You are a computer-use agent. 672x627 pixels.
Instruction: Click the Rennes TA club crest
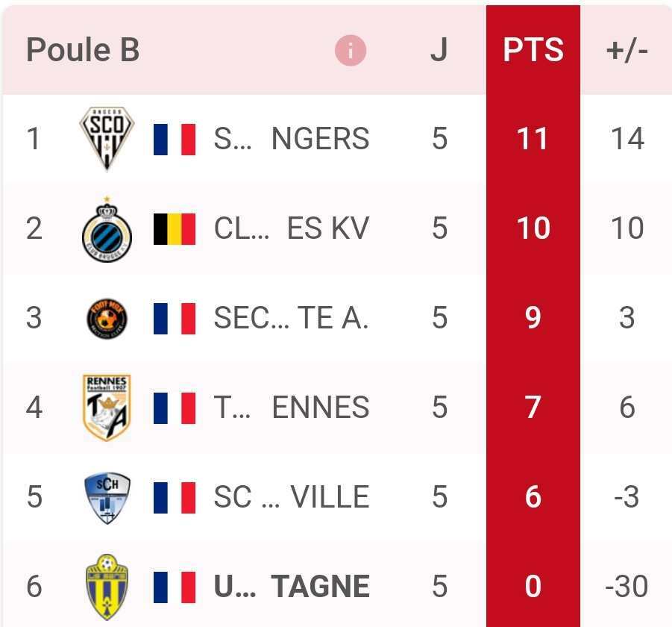[x=107, y=408]
